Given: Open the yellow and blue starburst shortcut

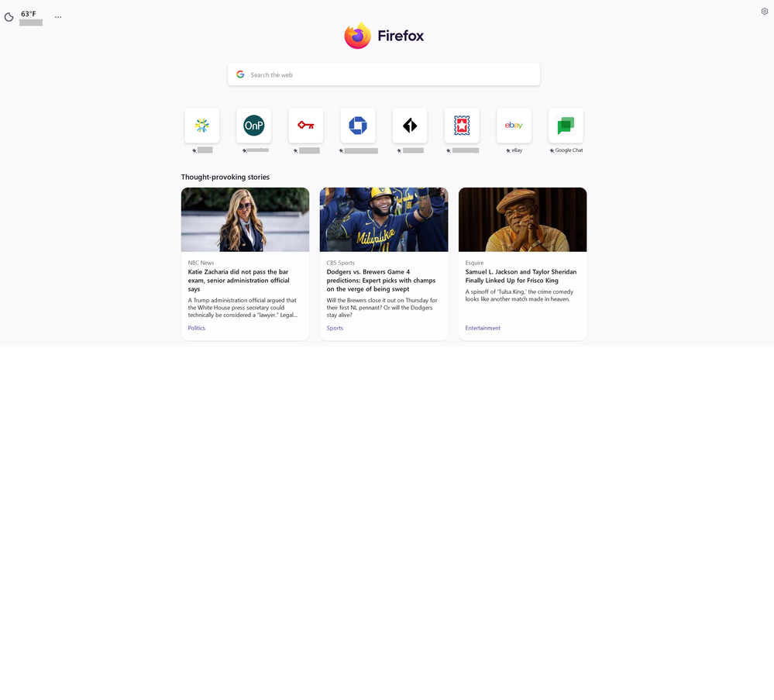Looking at the screenshot, I should 202,126.
